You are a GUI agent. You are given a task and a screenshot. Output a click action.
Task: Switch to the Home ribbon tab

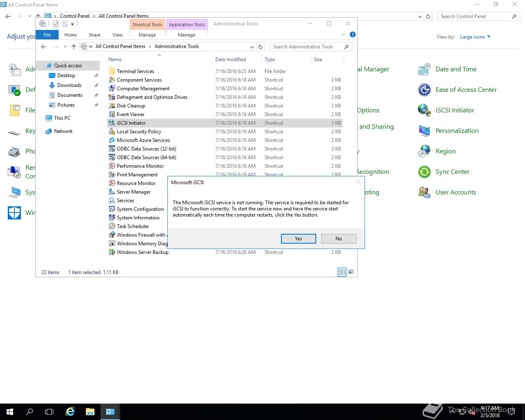coord(70,35)
